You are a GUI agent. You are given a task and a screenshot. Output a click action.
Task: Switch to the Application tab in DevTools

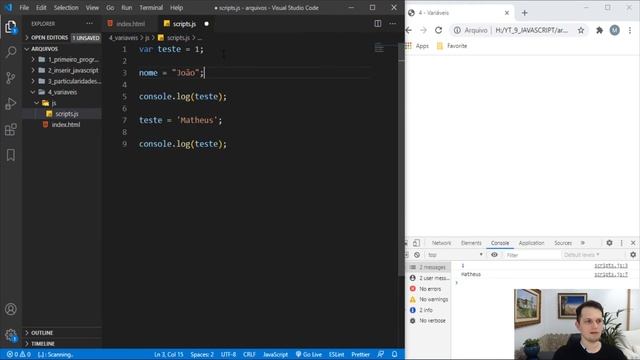coord(531,243)
